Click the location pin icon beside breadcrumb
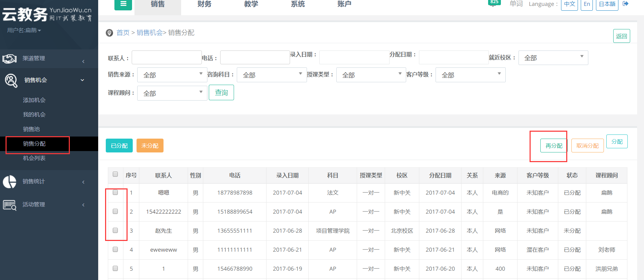 click(x=109, y=33)
